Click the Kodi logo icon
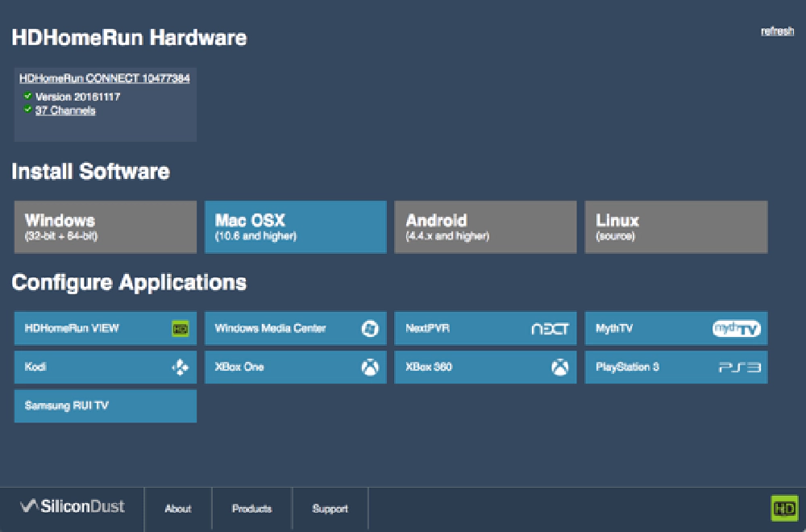Image resolution: width=806 pixels, height=532 pixels. (x=180, y=367)
